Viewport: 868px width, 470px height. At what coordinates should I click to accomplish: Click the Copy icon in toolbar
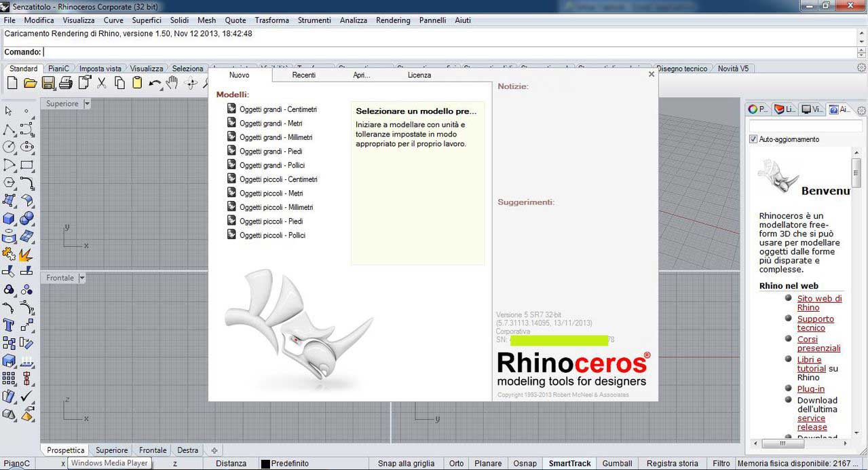tap(119, 83)
